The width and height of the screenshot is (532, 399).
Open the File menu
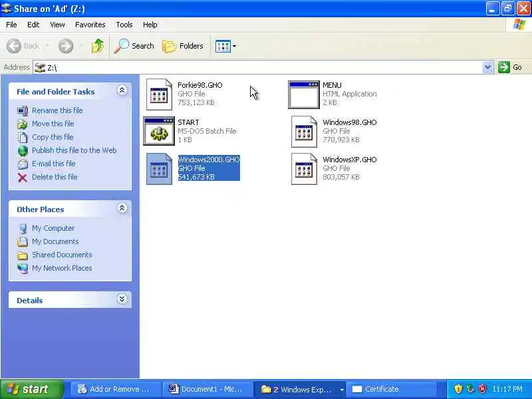pos(11,25)
